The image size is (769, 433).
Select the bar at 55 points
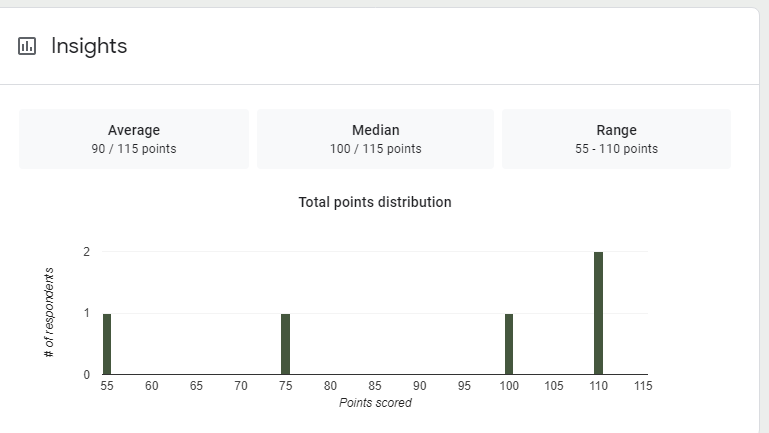[107, 344]
